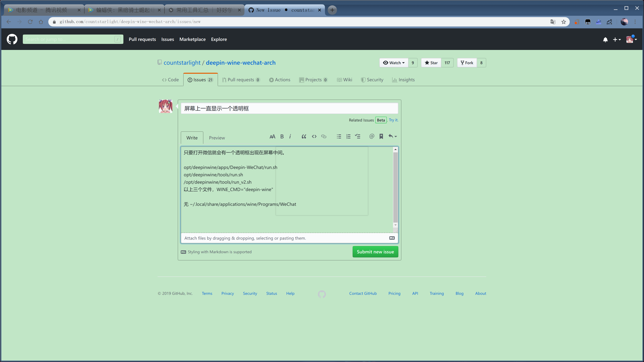Open the text size formatting tool

pyautogui.click(x=272, y=136)
